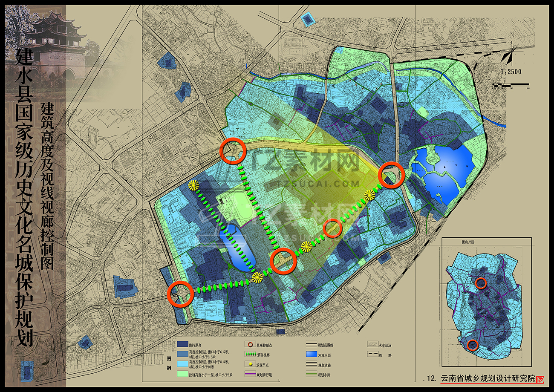Click the legend label 景观视廊
Screen dimensions: 554x392
tap(264, 354)
